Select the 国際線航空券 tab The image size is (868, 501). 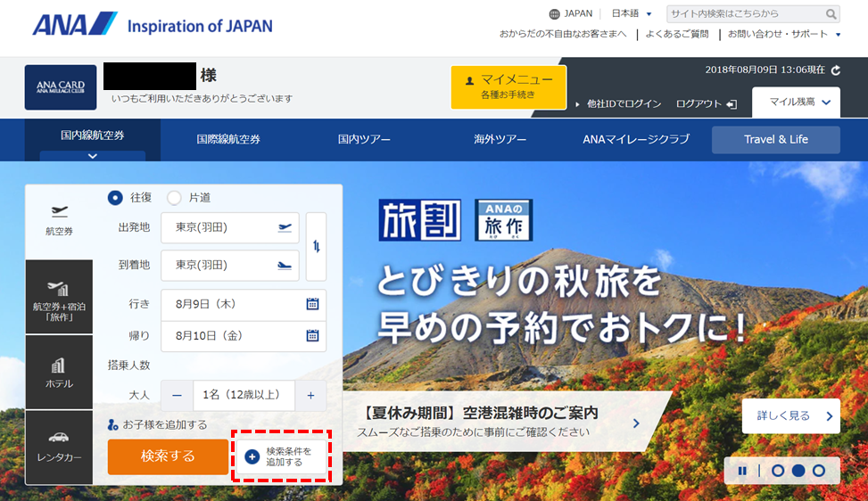pos(228,139)
